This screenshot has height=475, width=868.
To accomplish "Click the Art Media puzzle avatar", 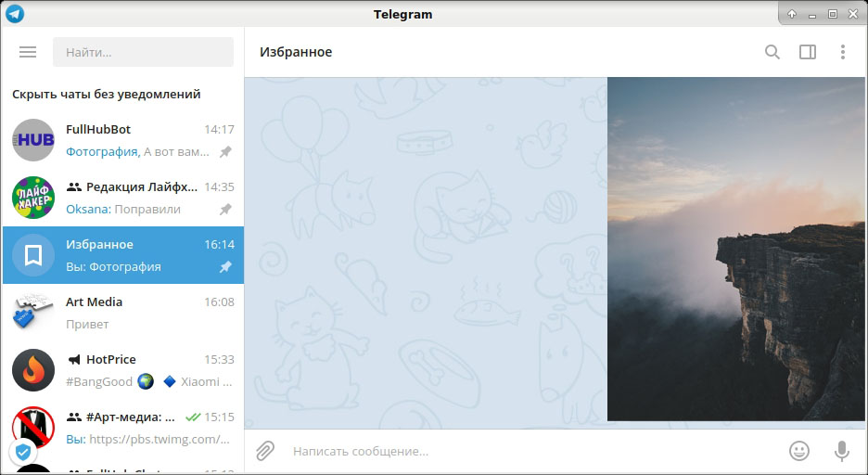I will 33,313.
